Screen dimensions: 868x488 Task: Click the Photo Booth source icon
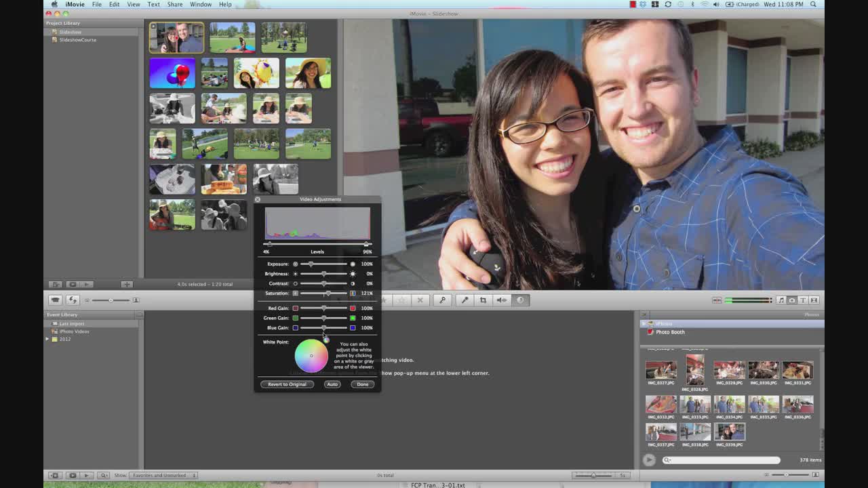[650, 332]
